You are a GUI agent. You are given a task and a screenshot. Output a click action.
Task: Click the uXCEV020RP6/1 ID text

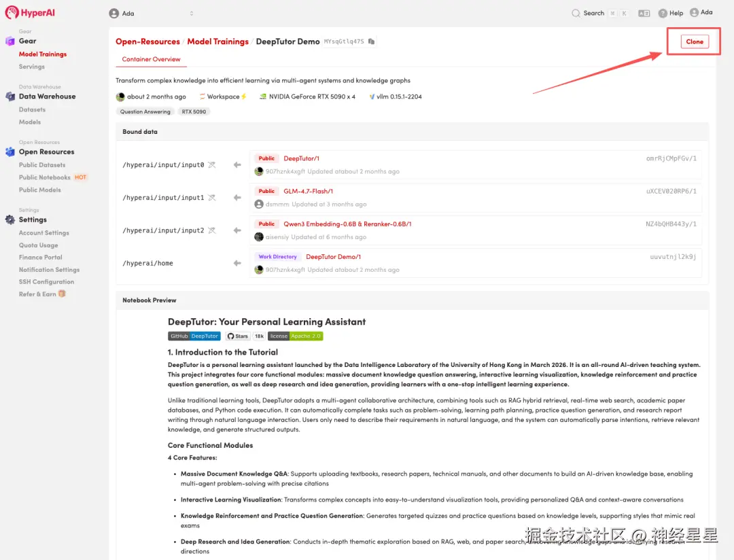click(671, 191)
